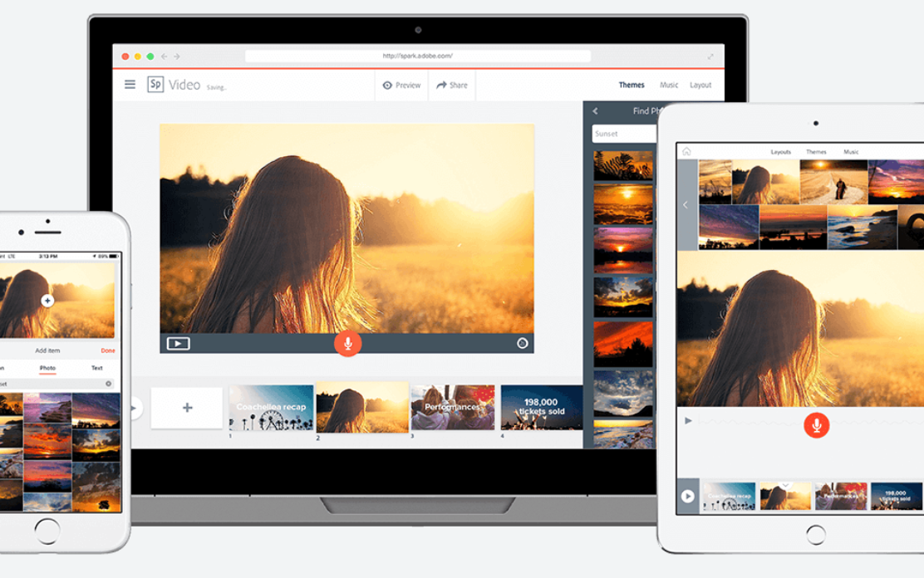The height and width of the screenshot is (578, 924).
Task: Tap the home icon on the tablet
Action: 686,152
